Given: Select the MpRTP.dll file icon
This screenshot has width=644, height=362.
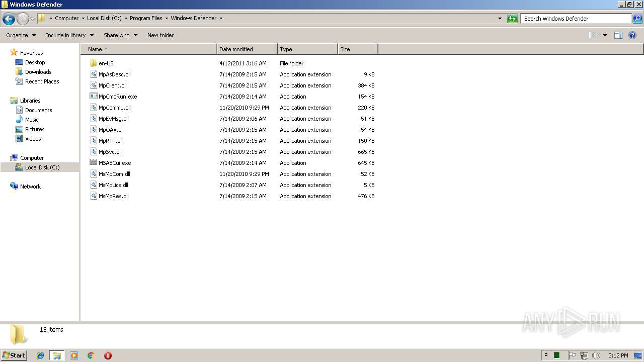Looking at the screenshot, I should click(x=94, y=141).
